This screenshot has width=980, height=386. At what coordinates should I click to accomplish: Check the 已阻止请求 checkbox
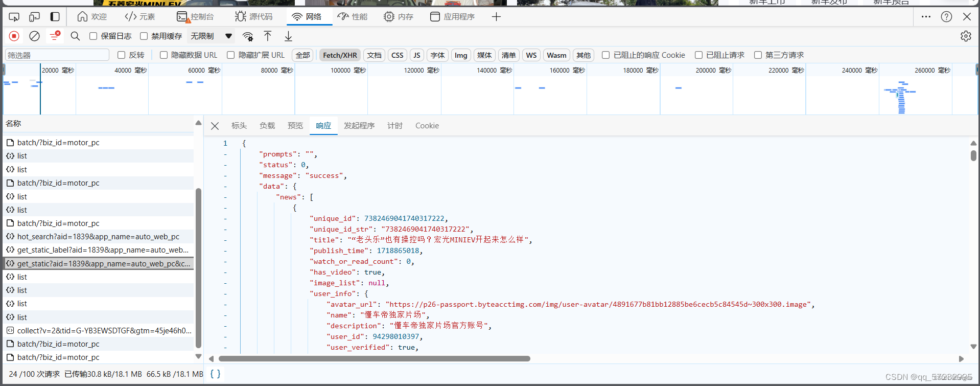698,55
